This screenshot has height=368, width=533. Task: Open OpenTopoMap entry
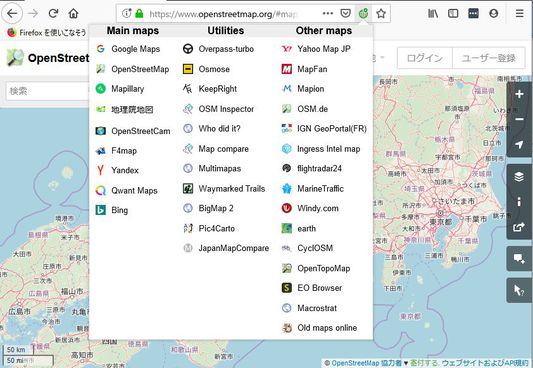tap(316, 268)
